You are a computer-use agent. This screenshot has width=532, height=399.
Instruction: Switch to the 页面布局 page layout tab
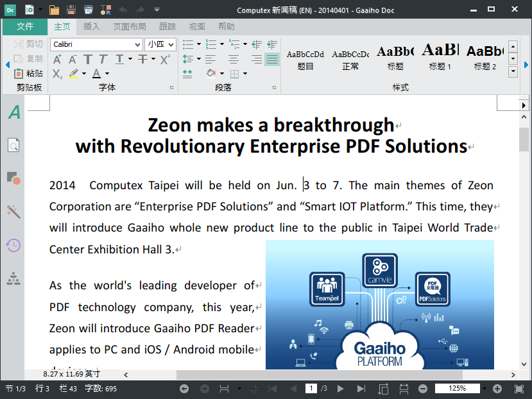click(x=130, y=26)
